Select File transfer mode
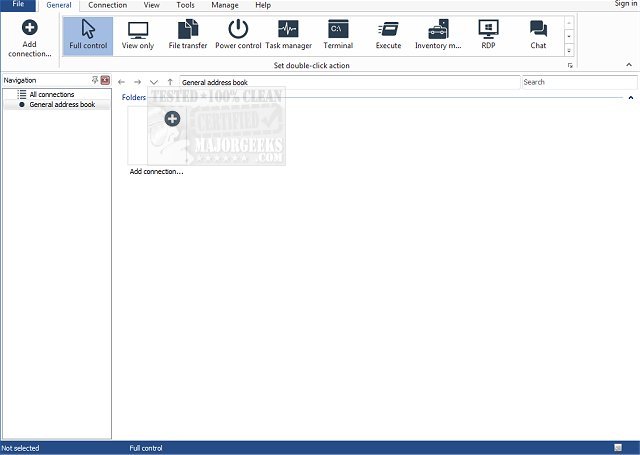 [188, 35]
